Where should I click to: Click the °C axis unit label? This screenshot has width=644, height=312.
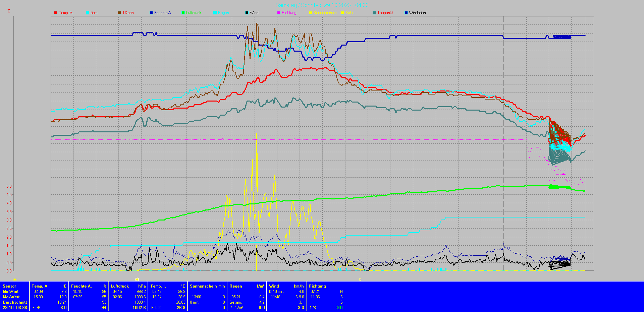pos(8,11)
